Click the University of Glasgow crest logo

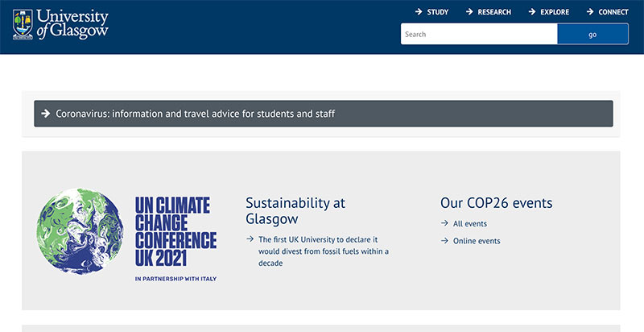[x=23, y=25]
